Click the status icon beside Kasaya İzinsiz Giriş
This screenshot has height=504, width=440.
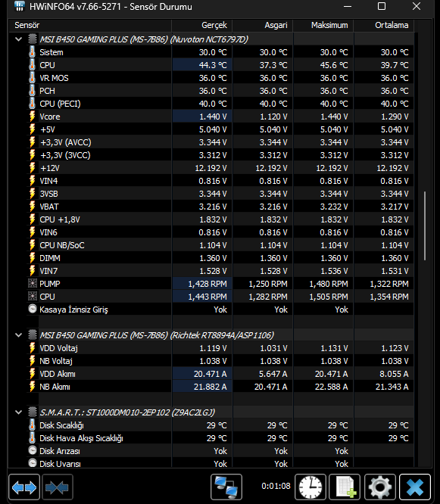coord(32,309)
